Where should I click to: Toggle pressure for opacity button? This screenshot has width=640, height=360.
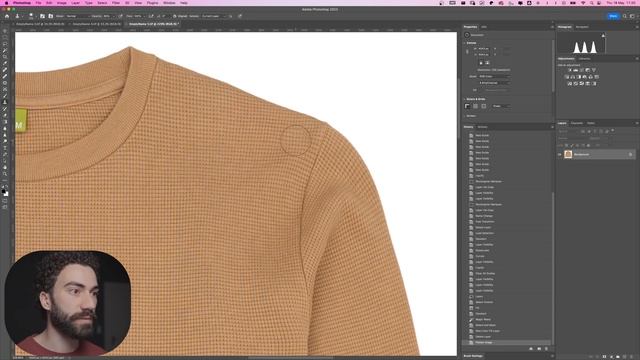point(120,16)
